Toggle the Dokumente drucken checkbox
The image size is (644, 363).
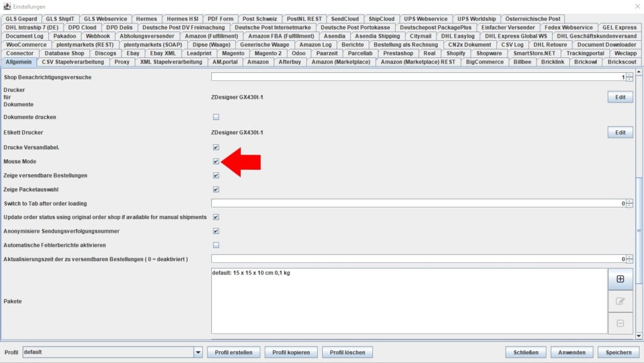(216, 117)
